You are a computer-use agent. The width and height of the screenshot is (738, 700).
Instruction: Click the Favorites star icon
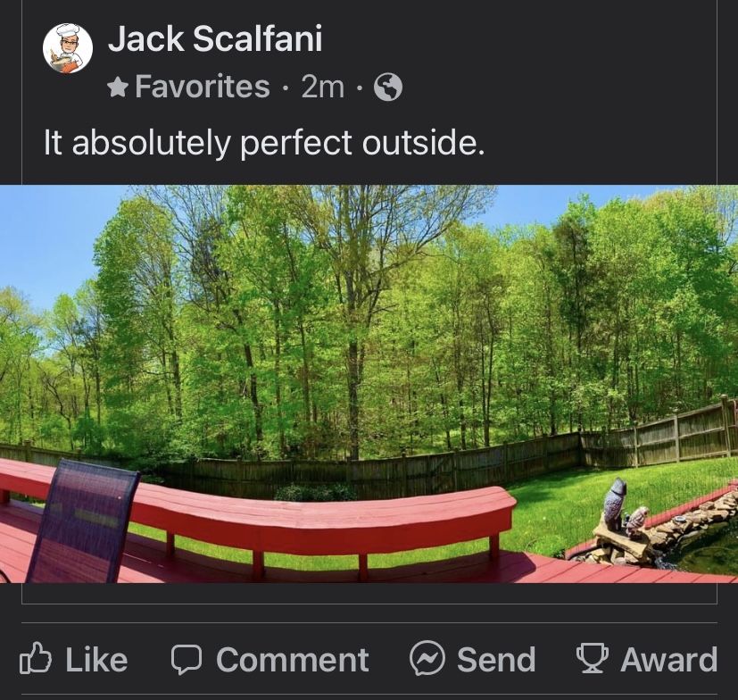(x=118, y=87)
